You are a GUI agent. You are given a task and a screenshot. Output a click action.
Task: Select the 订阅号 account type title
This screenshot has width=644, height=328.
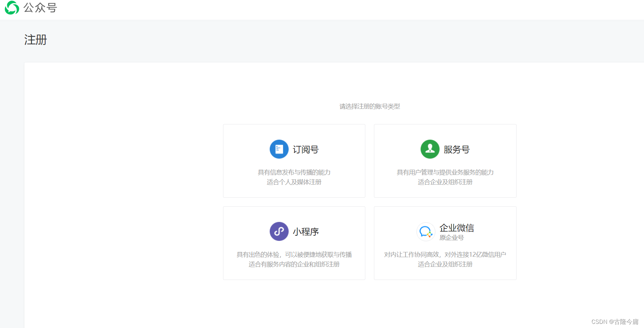(x=306, y=150)
